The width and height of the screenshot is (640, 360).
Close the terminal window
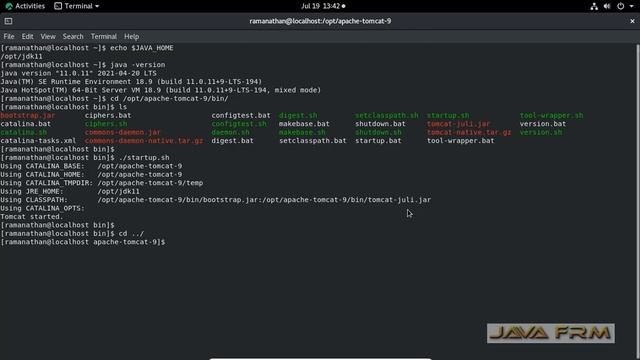(632, 21)
